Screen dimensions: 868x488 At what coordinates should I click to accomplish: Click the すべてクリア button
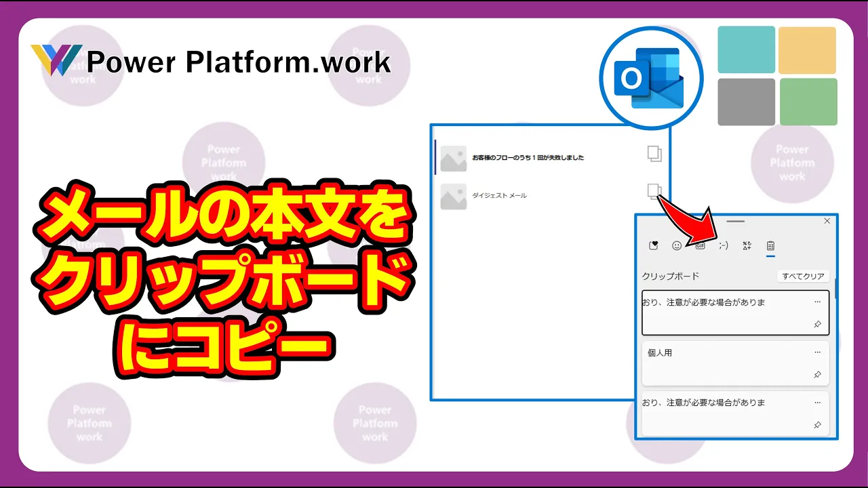(803, 277)
